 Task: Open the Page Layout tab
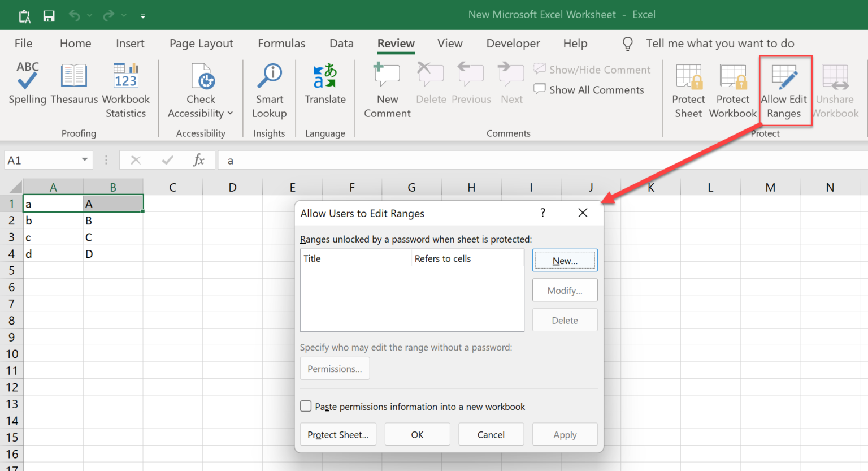[201, 44]
